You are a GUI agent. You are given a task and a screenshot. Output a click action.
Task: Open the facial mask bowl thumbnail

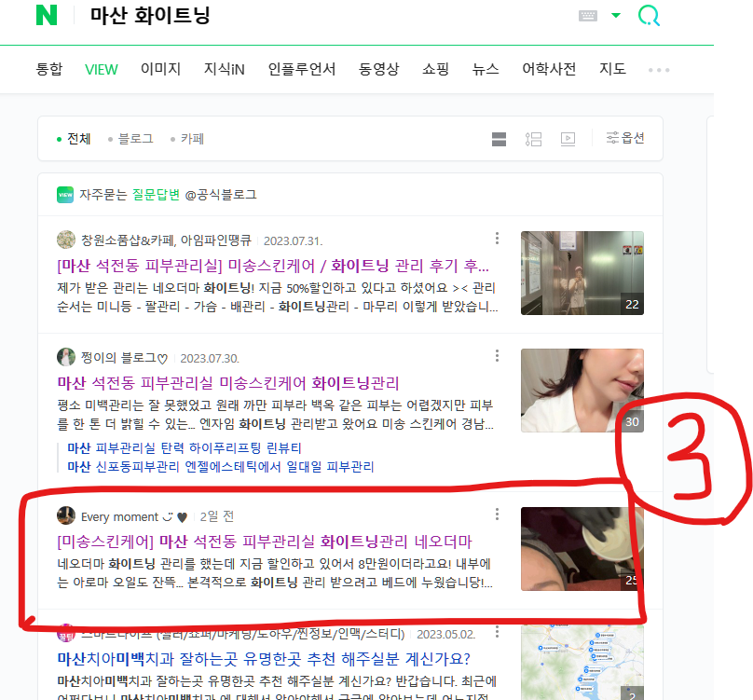(x=582, y=549)
